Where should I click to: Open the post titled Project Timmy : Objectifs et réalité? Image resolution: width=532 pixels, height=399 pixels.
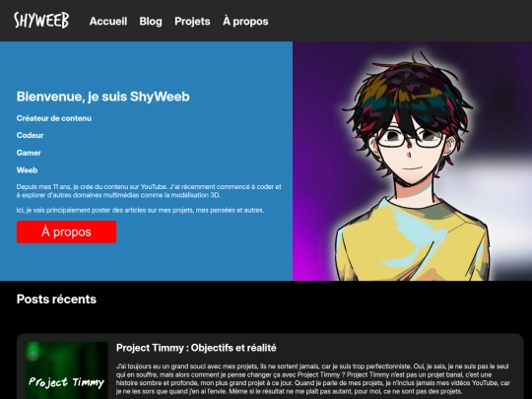pyautogui.click(x=196, y=348)
